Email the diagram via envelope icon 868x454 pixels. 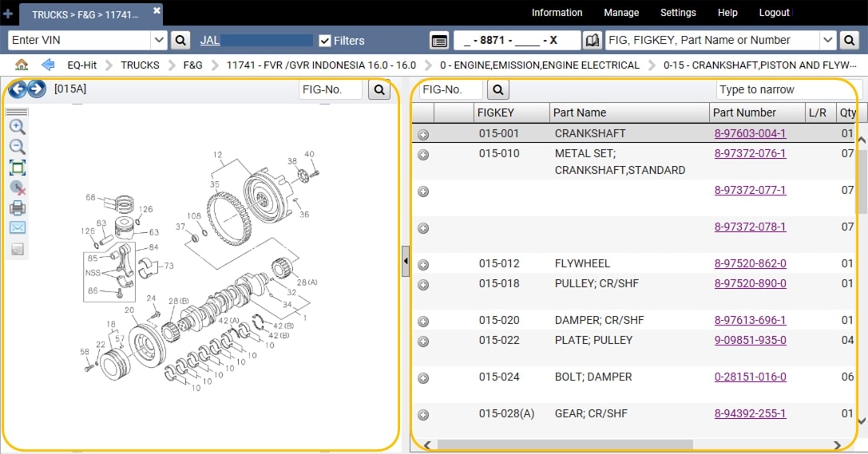(x=18, y=228)
